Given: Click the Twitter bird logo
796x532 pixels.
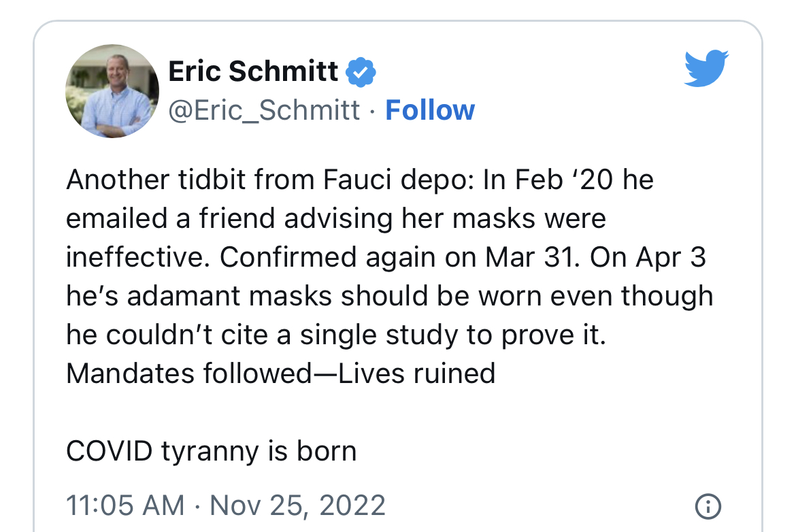Looking at the screenshot, I should pyautogui.click(x=706, y=68).
